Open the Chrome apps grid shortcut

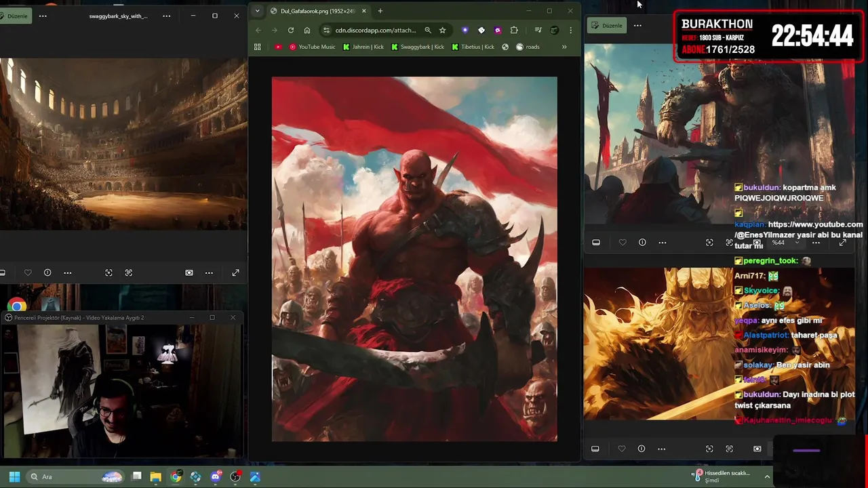(x=258, y=47)
